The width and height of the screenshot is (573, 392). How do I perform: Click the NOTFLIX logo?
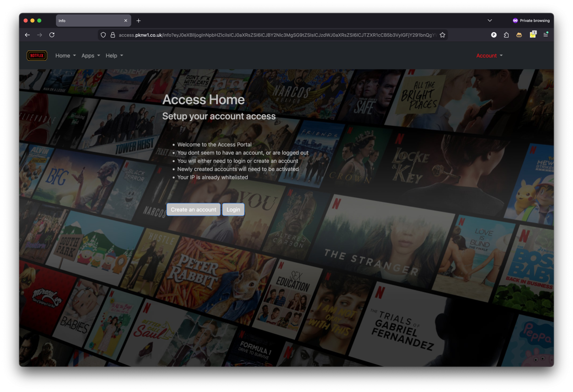point(37,56)
